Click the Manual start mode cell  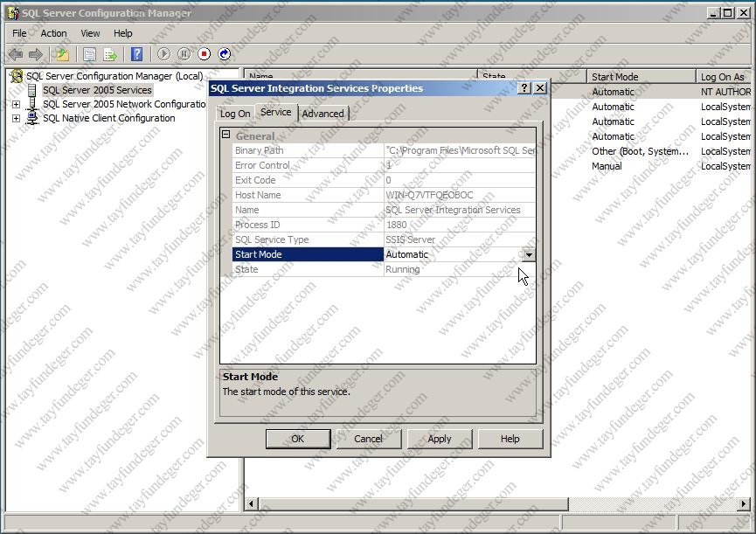[x=607, y=166]
